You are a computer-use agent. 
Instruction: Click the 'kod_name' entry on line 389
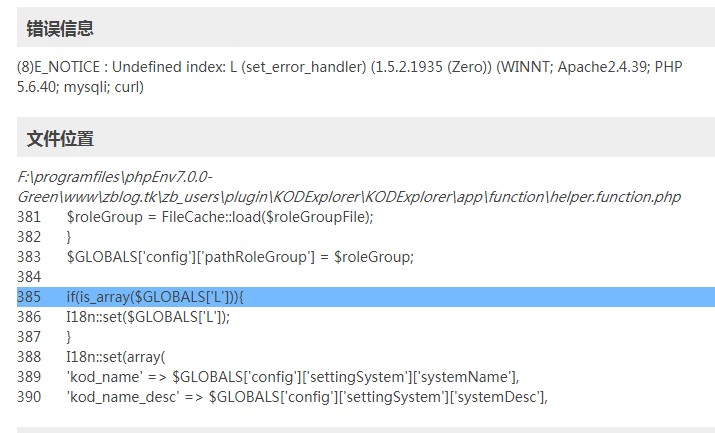coord(293,377)
